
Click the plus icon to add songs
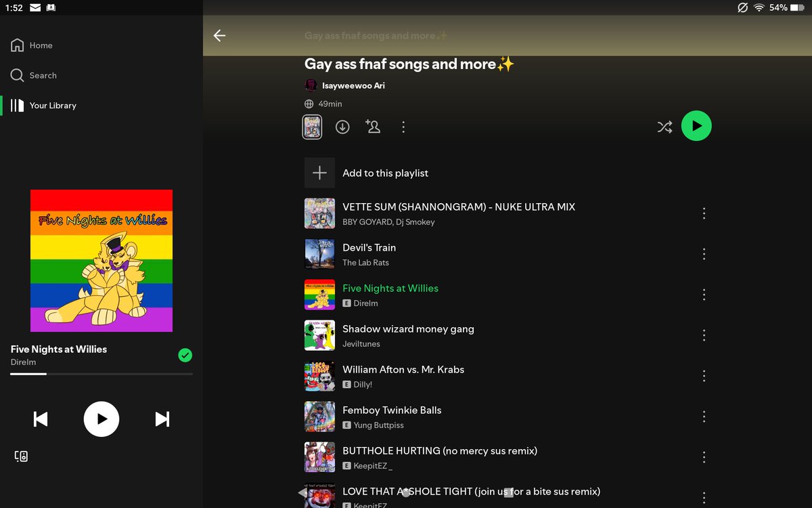click(x=319, y=173)
